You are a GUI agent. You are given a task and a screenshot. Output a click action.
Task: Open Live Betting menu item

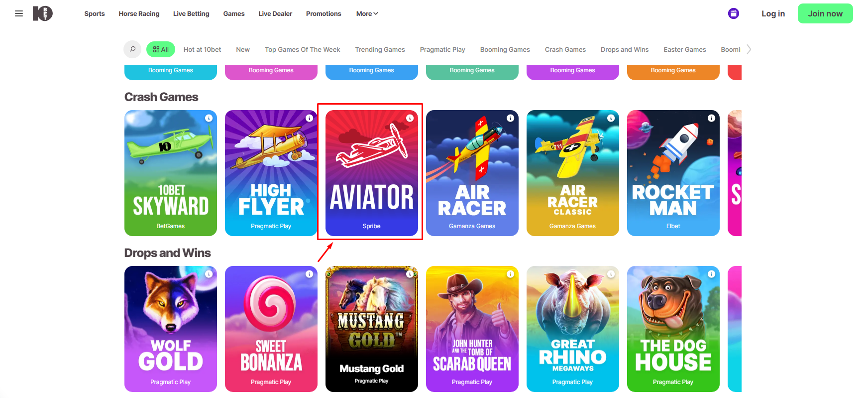(x=191, y=13)
